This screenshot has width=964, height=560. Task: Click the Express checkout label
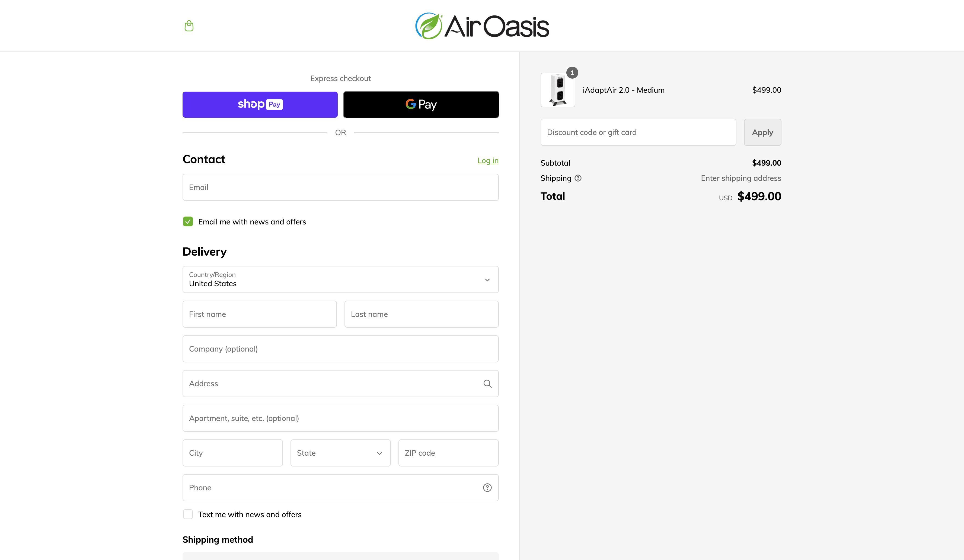pos(340,78)
